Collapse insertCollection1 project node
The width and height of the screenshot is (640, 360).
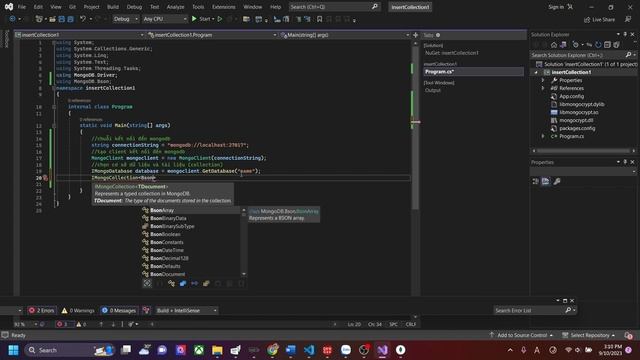(536, 72)
